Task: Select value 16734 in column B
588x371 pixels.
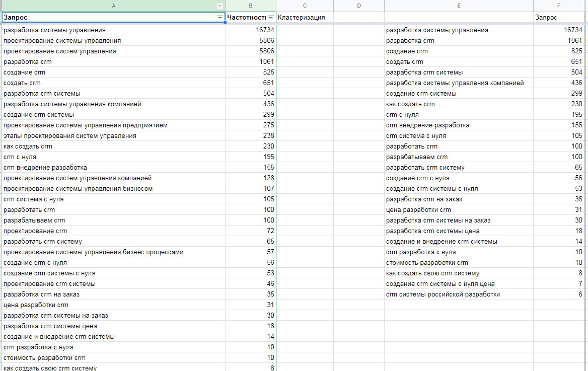Action: tap(251, 30)
